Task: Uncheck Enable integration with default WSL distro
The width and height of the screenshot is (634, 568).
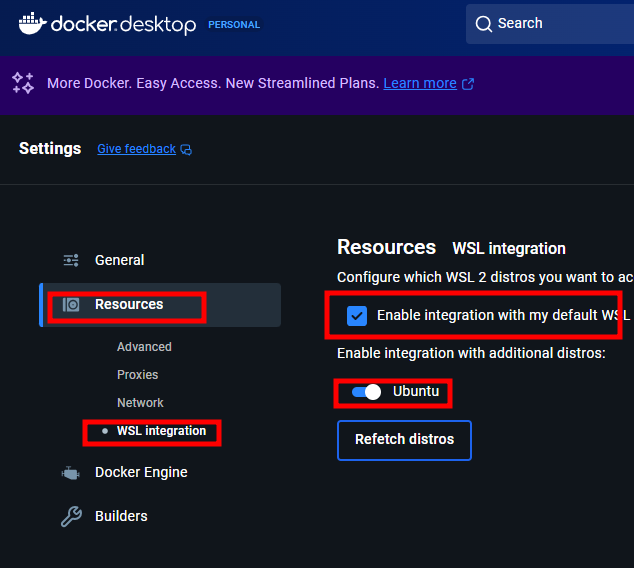Action: (x=357, y=316)
